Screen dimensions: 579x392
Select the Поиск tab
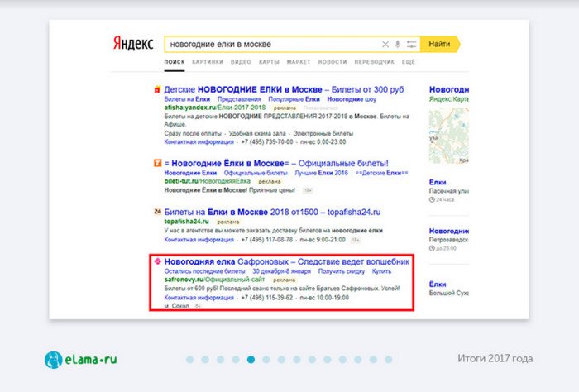(175, 62)
